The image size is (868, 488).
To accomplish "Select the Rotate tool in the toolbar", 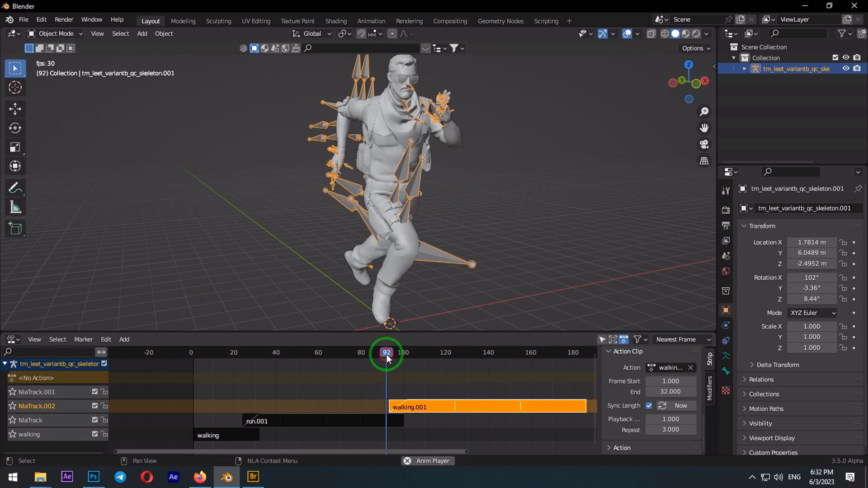I will pyautogui.click(x=15, y=128).
